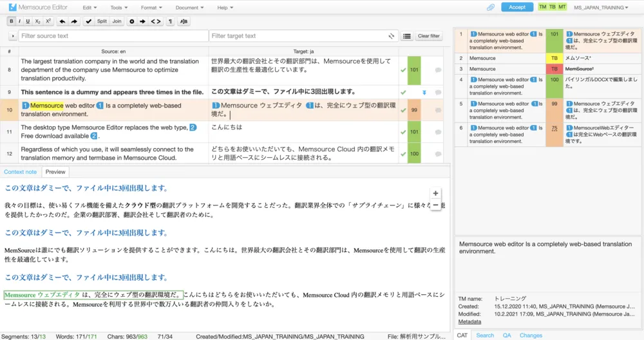
Task: Toggle the TB indicator in header
Action: (553, 7)
